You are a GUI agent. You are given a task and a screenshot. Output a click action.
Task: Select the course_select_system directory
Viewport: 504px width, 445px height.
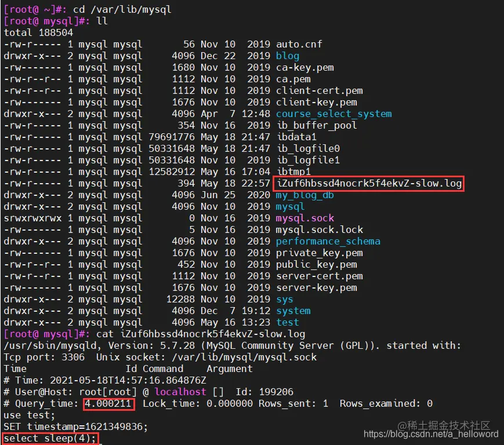coord(333,114)
